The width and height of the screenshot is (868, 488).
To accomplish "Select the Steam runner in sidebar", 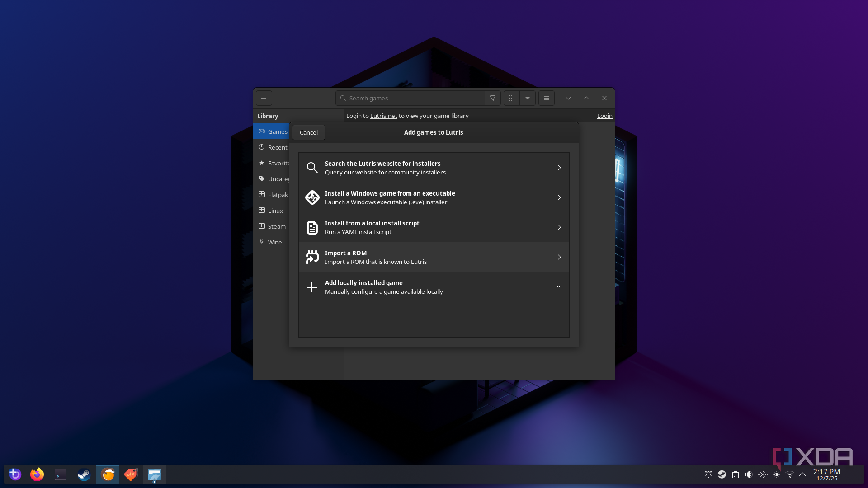I will coord(271,226).
